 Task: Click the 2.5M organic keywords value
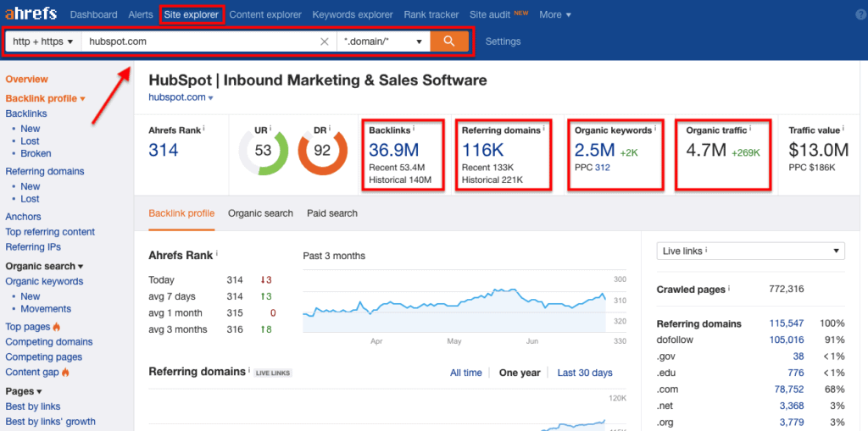594,150
